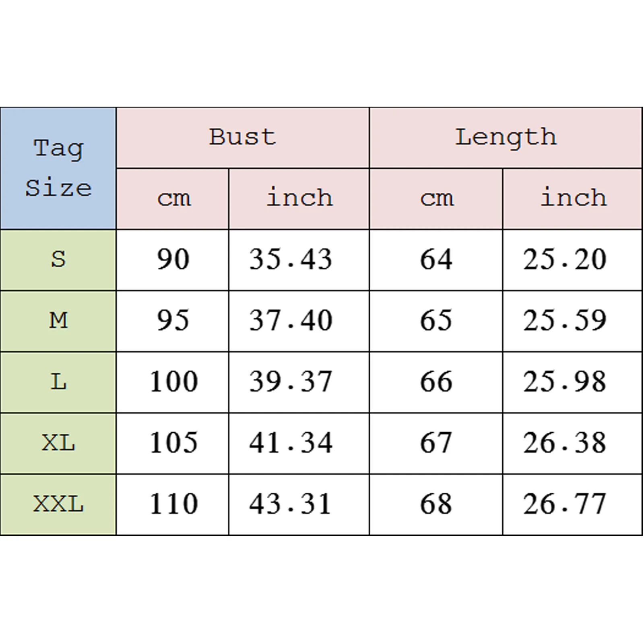Select the Length column header

(506, 137)
